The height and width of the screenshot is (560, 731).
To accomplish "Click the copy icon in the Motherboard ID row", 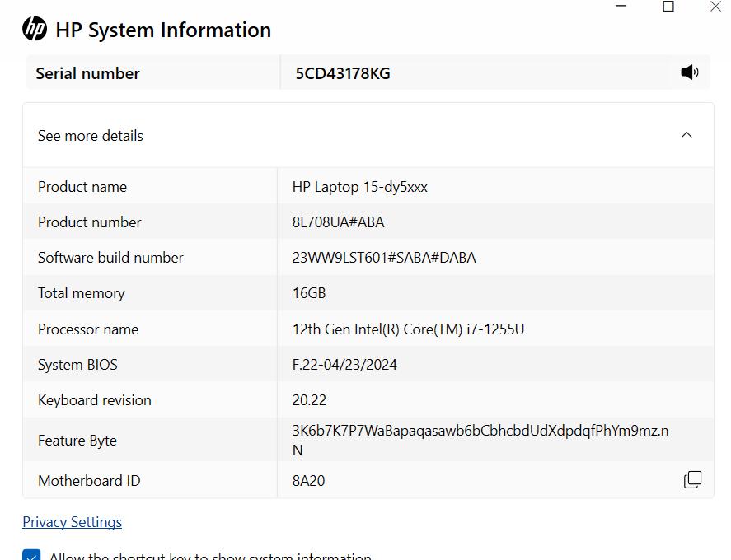I will tap(692, 479).
